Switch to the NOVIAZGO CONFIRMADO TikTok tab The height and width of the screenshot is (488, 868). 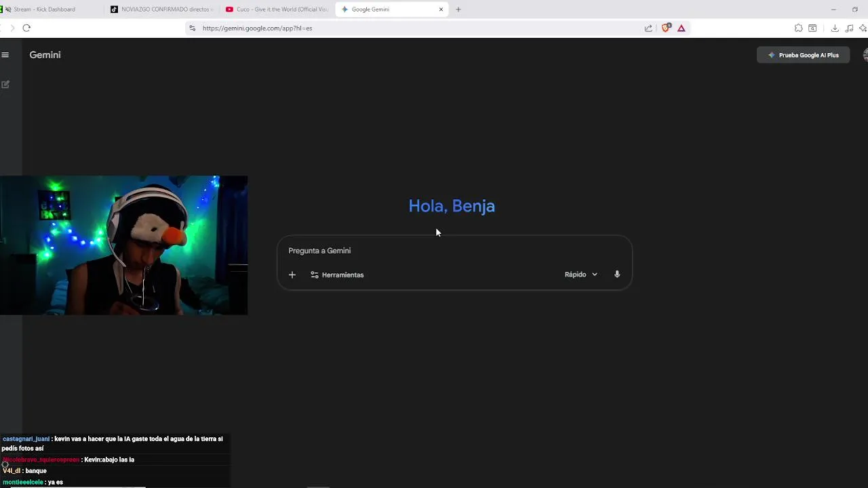tap(161, 9)
